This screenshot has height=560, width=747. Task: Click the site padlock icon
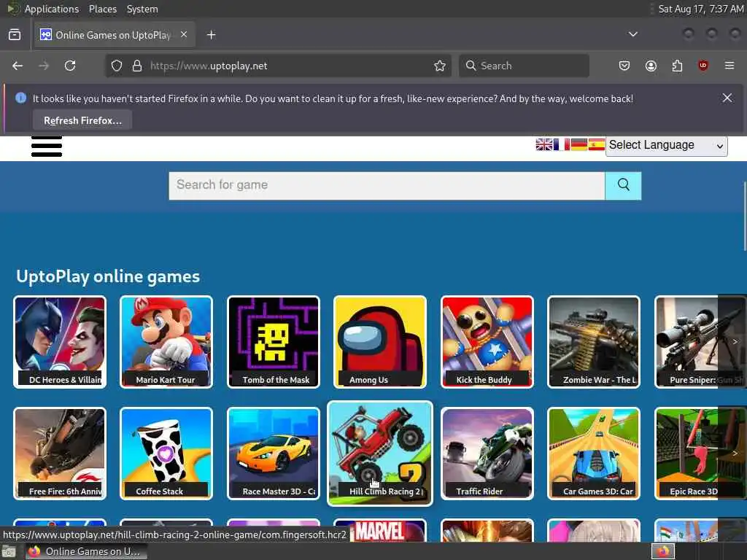tap(137, 66)
